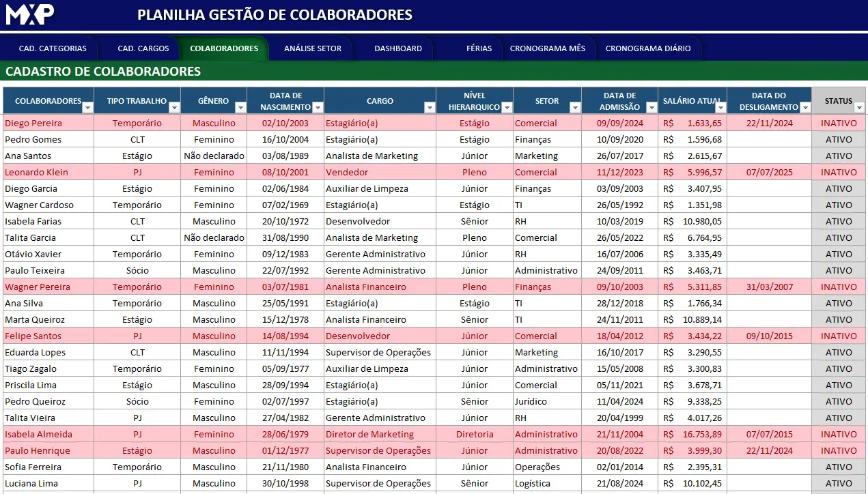The image size is (868, 494).
Task: Select the Diego Pereira name cell
Action: point(33,123)
